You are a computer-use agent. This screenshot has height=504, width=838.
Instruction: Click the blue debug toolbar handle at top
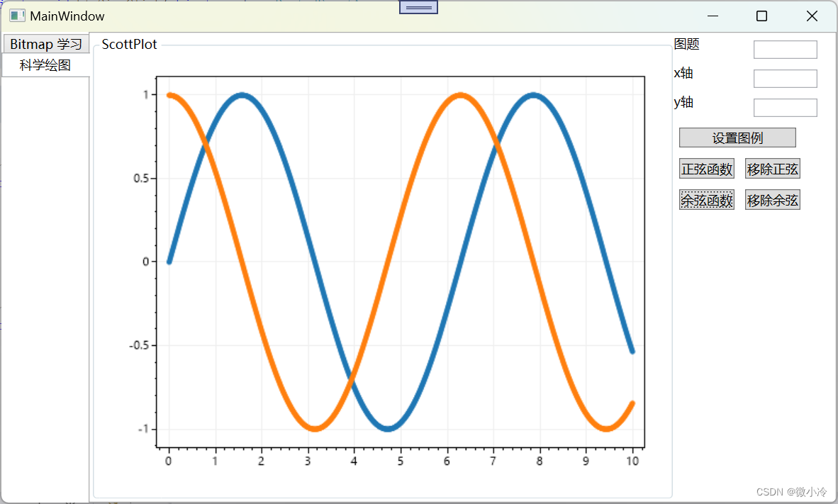tap(418, 7)
